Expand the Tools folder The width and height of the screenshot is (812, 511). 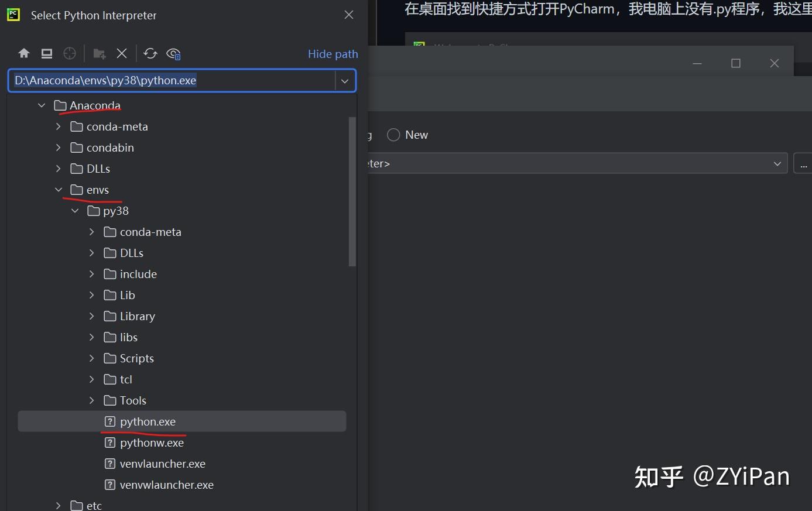91,400
